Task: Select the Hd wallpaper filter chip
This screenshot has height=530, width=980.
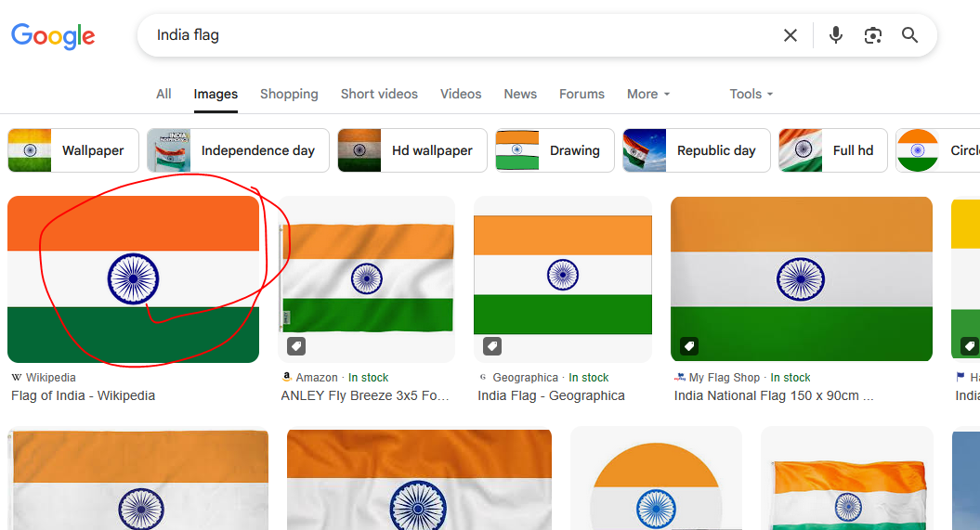Action: point(412,150)
